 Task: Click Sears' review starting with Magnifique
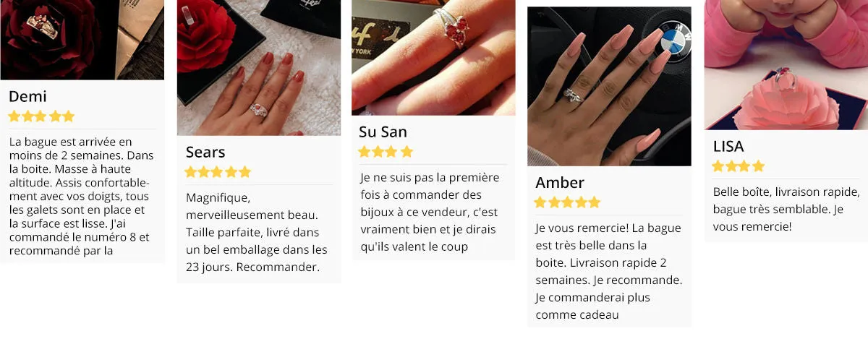pyautogui.click(x=257, y=232)
